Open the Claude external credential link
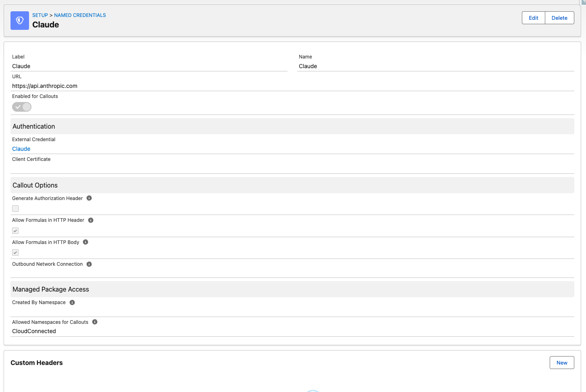 [x=21, y=149]
